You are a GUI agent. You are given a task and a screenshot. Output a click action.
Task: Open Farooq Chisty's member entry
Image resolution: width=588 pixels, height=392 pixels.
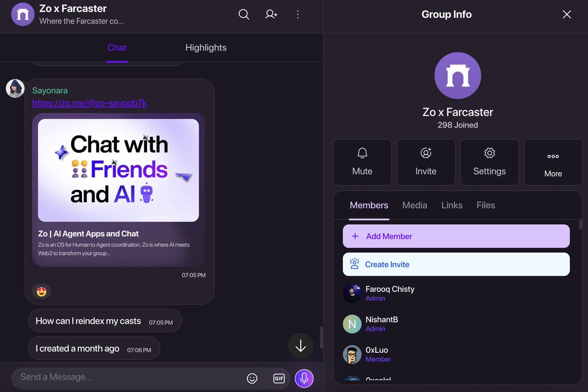point(456,293)
